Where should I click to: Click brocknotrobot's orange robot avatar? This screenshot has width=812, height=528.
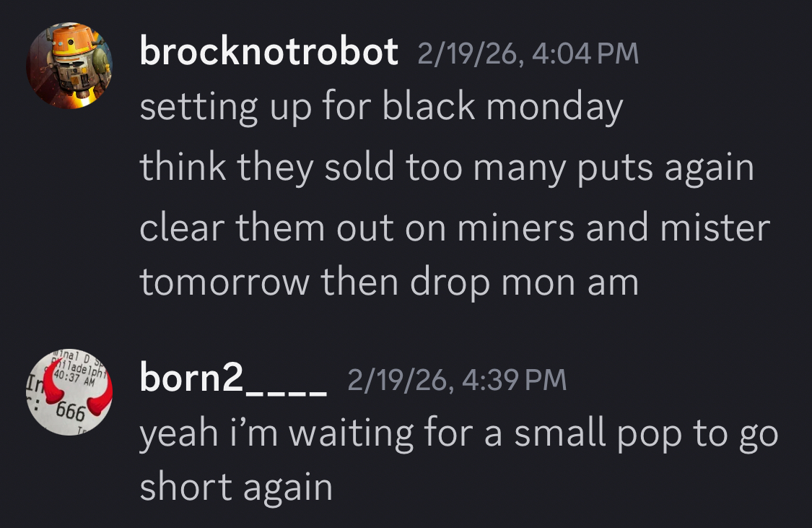click(x=69, y=65)
